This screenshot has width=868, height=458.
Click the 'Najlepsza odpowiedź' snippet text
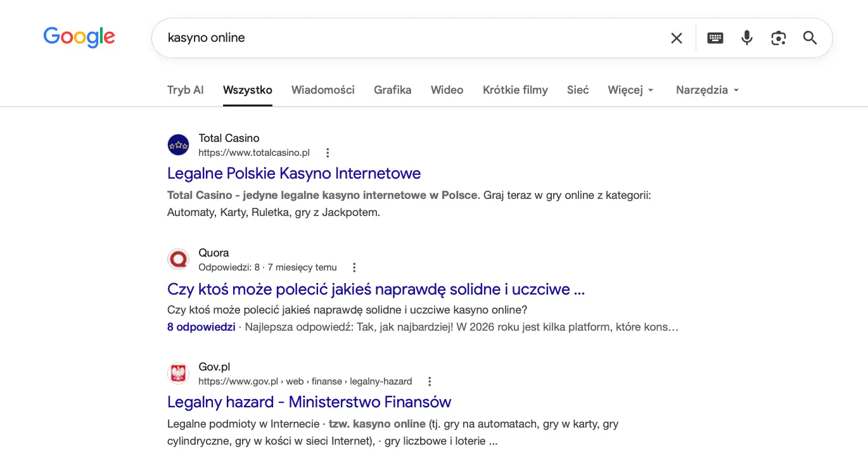tap(462, 327)
